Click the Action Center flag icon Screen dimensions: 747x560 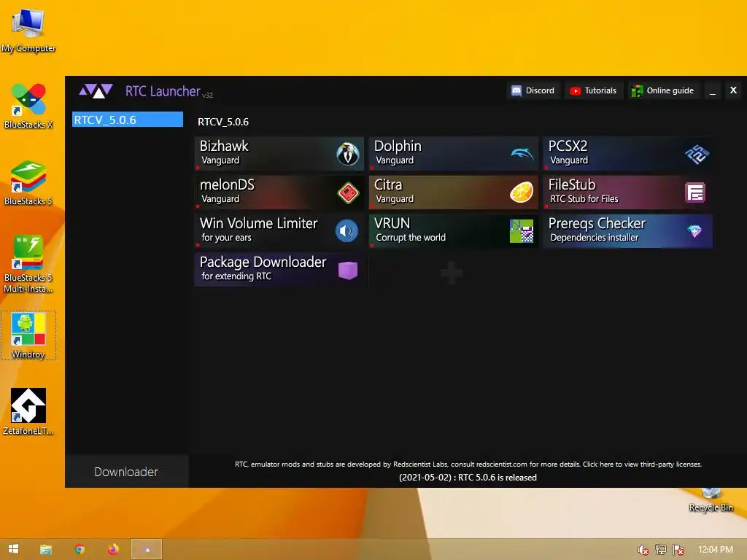[x=679, y=550]
